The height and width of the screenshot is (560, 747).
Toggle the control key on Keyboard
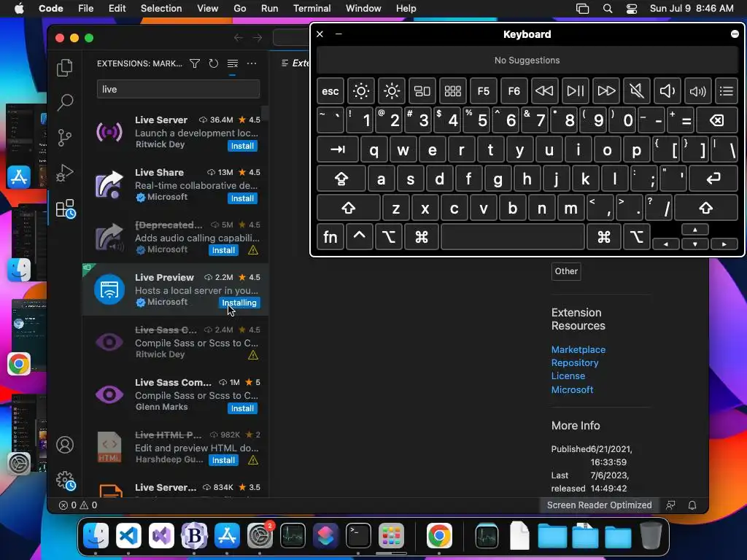click(x=359, y=237)
